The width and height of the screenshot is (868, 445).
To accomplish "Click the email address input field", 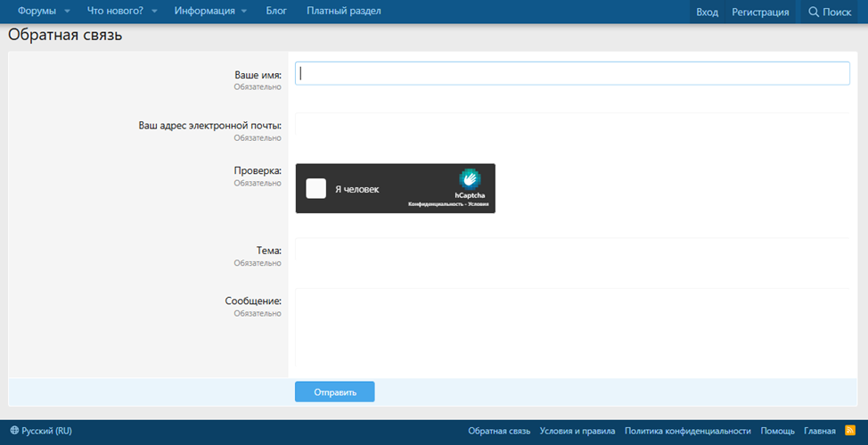I will point(572,124).
